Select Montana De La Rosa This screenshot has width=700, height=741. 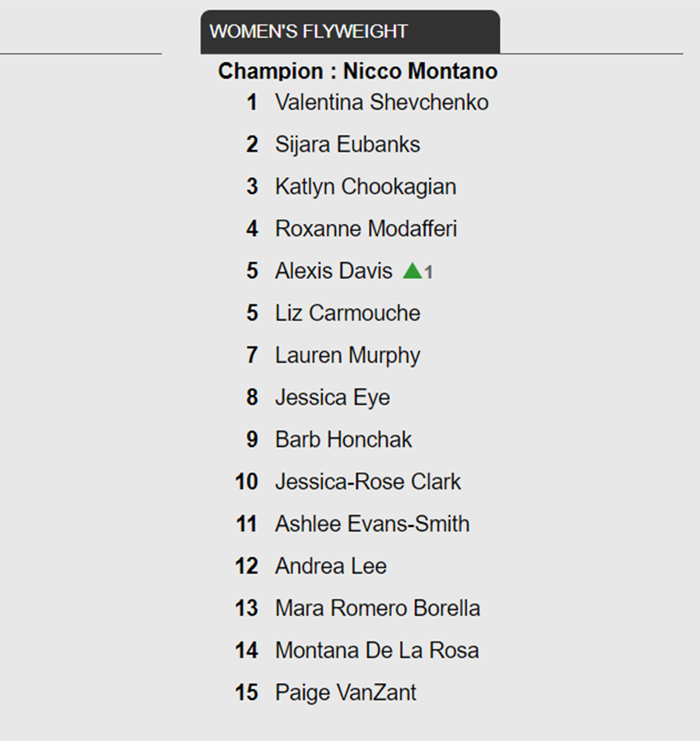click(x=377, y=650)
